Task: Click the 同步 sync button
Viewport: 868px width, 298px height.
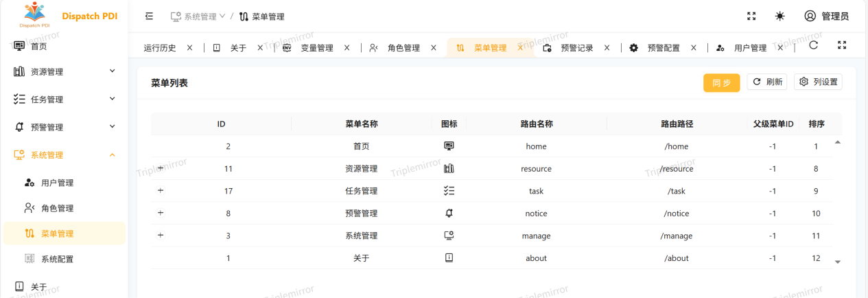Action: pos(721,82)
